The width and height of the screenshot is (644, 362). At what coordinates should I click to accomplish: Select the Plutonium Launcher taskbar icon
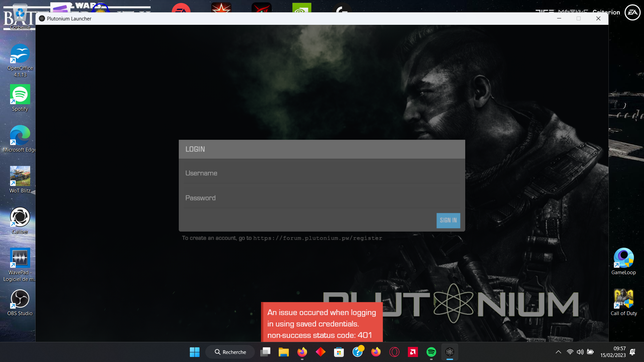click(x=450, y=352)
